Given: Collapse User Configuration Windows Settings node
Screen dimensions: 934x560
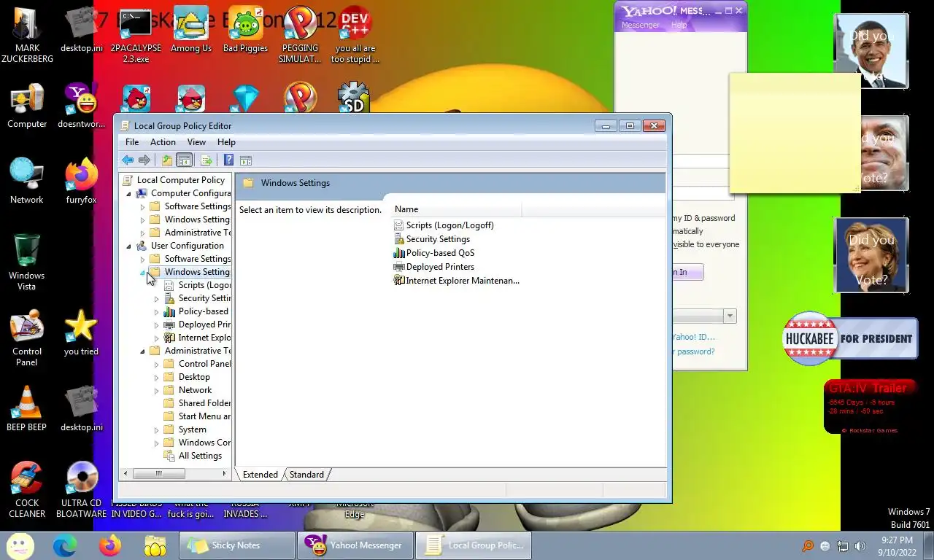Looking at the screenshot, I should [143, 273].
